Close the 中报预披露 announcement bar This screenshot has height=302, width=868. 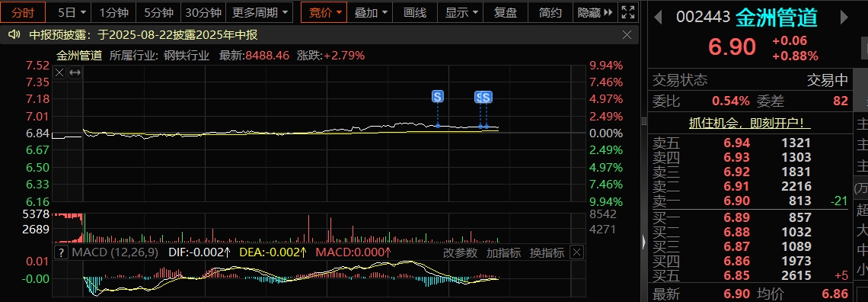click(x=627, y=36)
